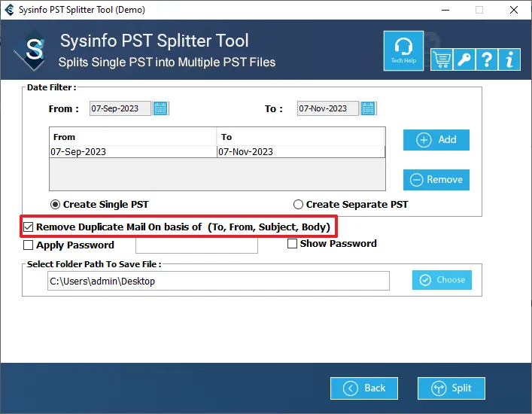Open the key activation icon
532x414 pixels.
(464, 59)
